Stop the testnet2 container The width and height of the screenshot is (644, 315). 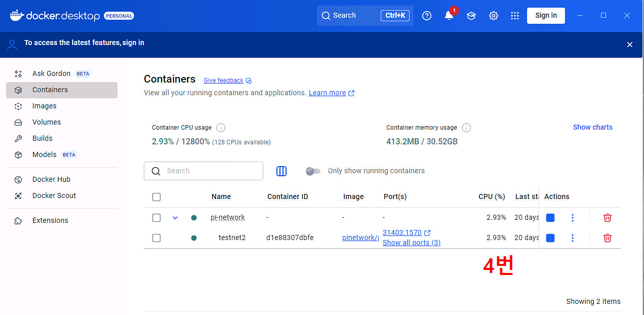[x=550, y=238]
